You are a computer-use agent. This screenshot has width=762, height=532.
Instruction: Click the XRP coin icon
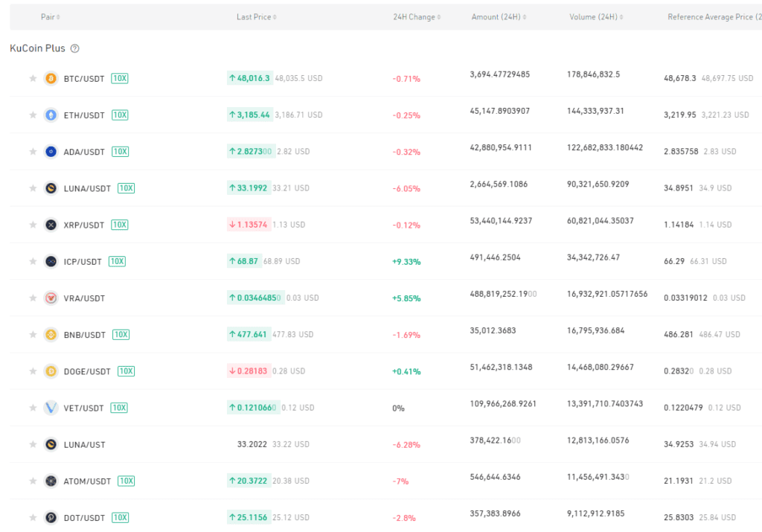51,225
